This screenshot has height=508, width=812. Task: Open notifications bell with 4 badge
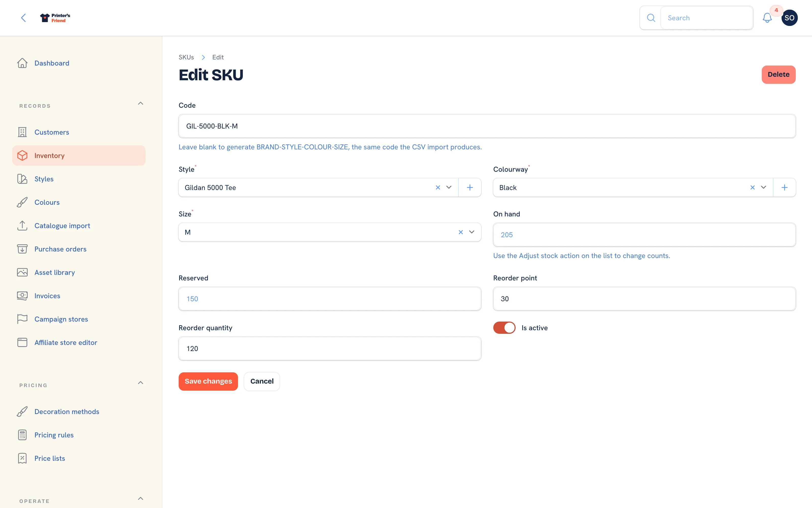767,18
